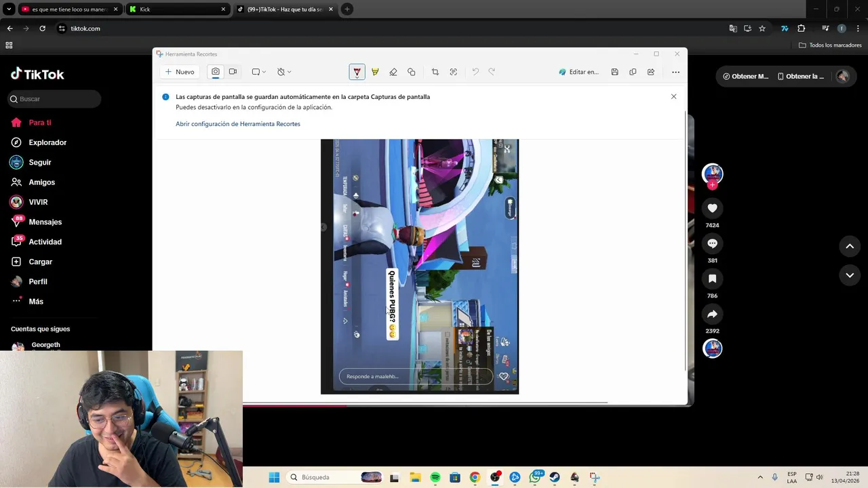Screen dimensions: 868x488
Task: Bookmark the video to favorites
Action: [712, 279]
